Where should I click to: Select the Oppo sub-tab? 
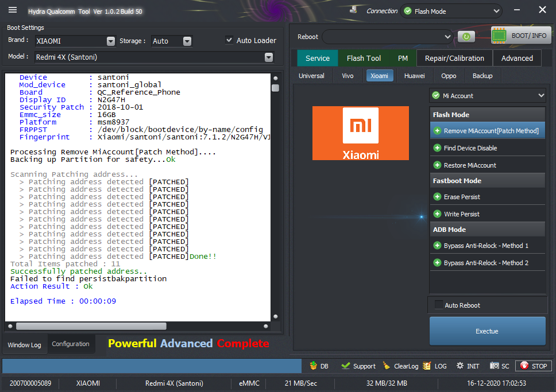click(449, 76)
